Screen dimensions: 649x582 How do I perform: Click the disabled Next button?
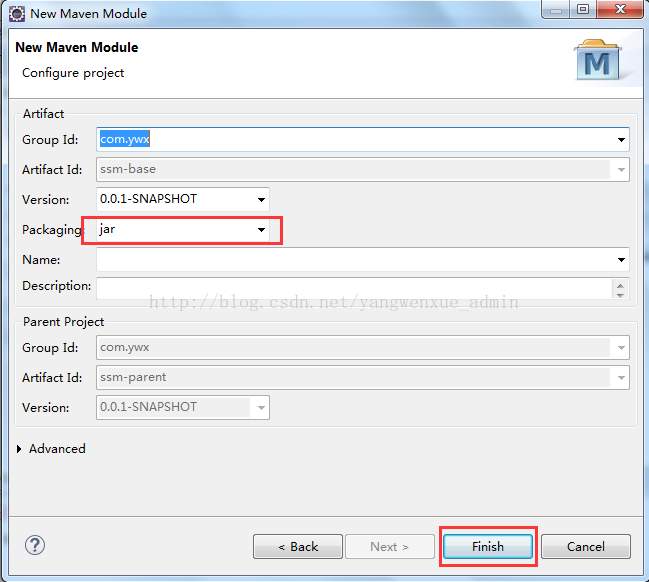pyautogui.click(x=390, y=547)
